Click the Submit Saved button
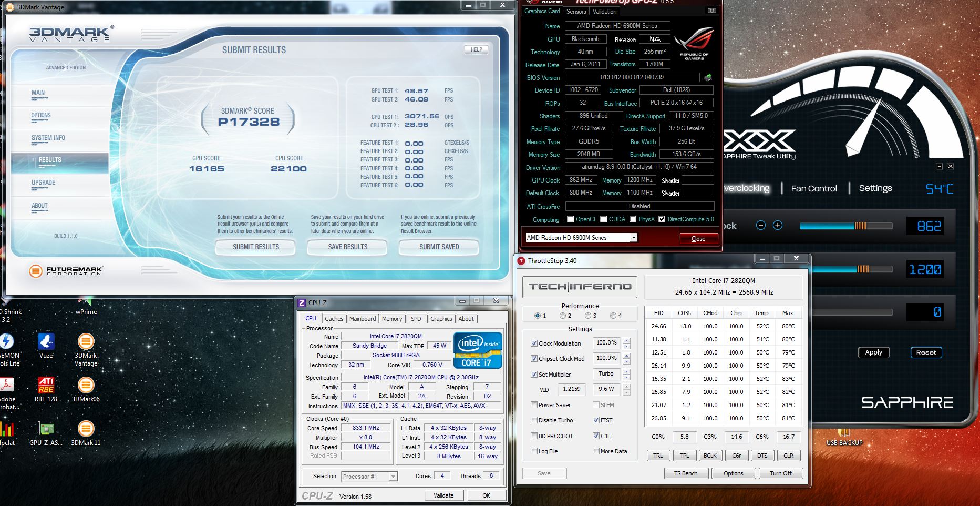Viewport: 980px width, 506px height. (439, 247)
